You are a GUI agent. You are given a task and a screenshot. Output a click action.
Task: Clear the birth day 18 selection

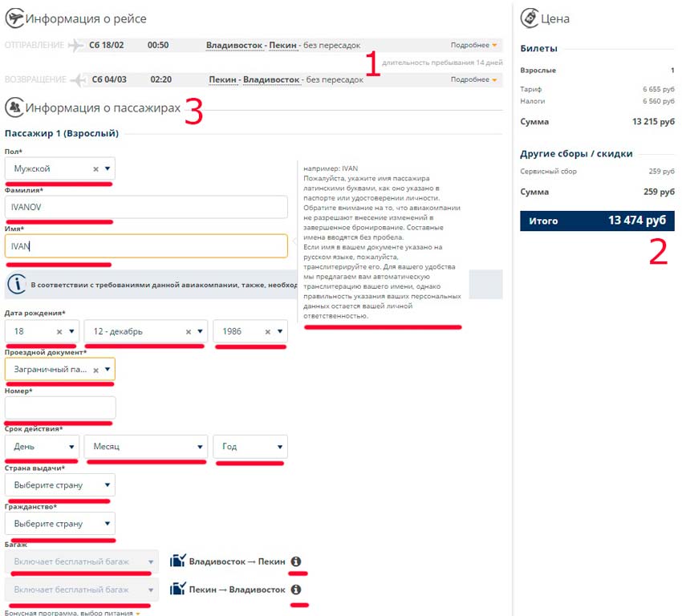pos(59,331)
